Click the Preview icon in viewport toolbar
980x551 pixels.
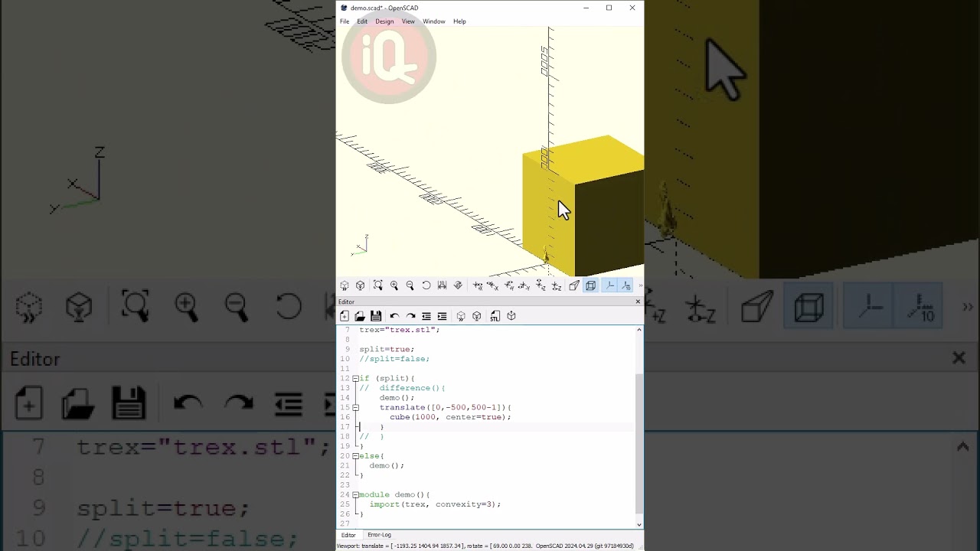pos(345,285)
